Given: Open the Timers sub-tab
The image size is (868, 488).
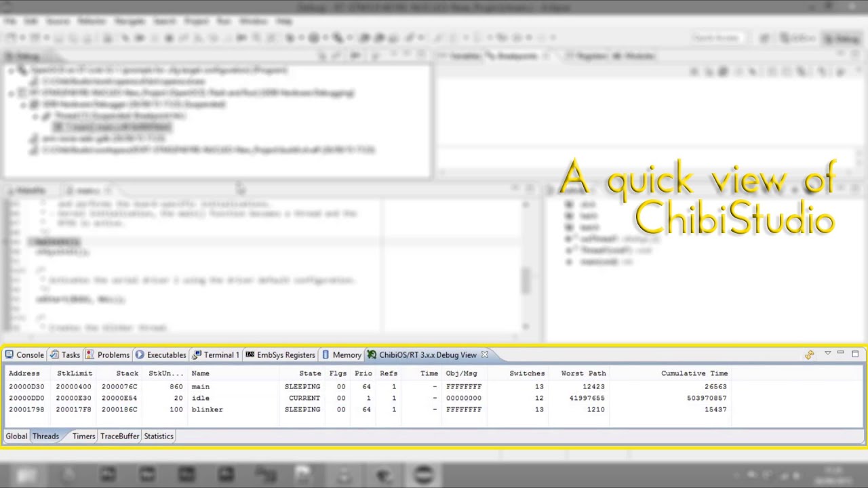Looking at the screenshot, I should (83, 436).
